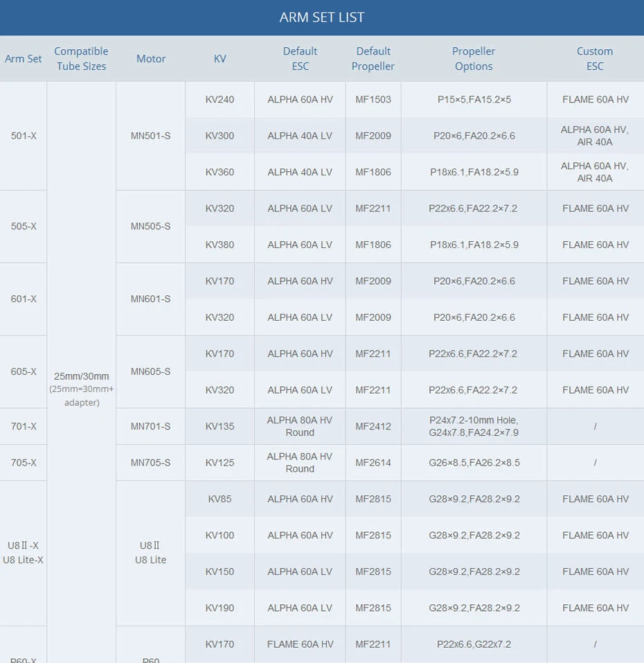Click the KV85 cell
Viewport: 644px width, 663px height.
click(x=220, y=499)
